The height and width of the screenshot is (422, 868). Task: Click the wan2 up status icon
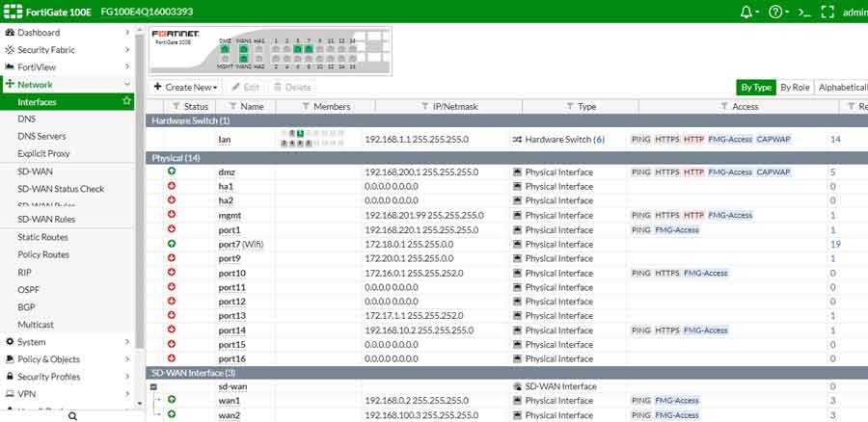[172, 413]
